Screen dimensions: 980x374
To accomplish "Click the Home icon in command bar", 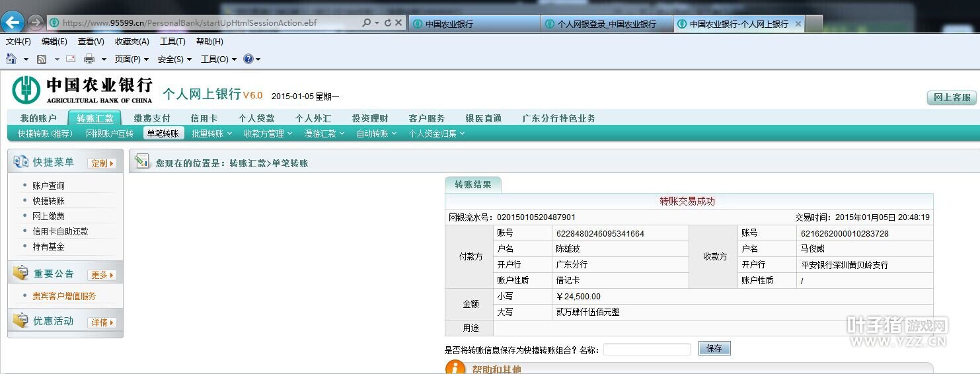I will pyautogui.click(x=11, y=59).
